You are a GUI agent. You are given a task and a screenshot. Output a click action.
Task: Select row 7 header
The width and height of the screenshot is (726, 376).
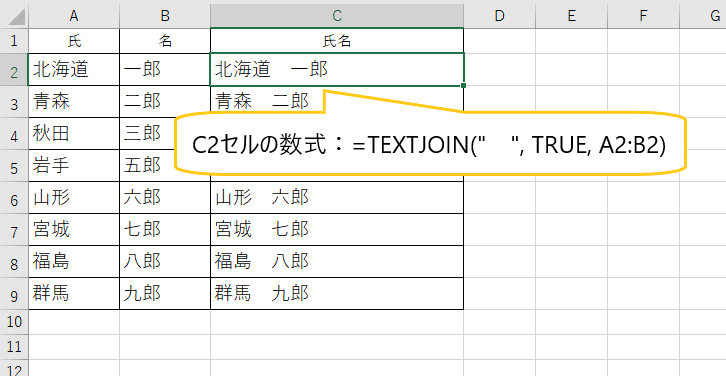coord(14,230)
